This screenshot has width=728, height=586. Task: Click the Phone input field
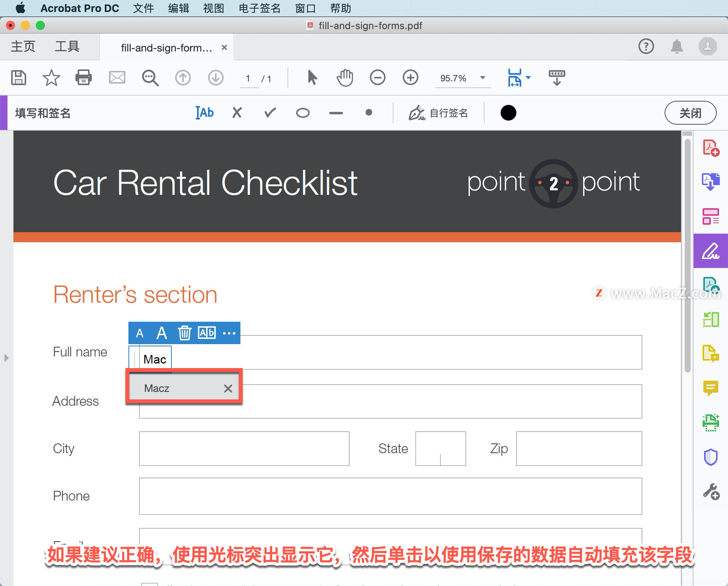coord(391,496)
